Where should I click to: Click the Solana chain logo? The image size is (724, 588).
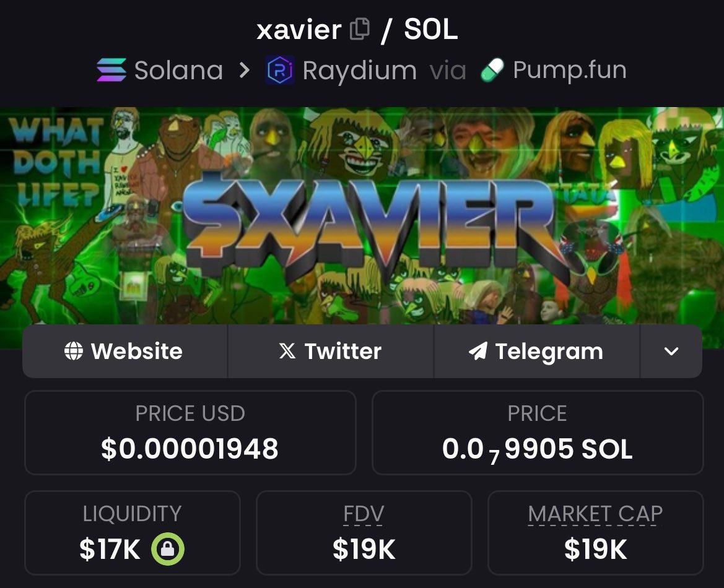point(111,70)
